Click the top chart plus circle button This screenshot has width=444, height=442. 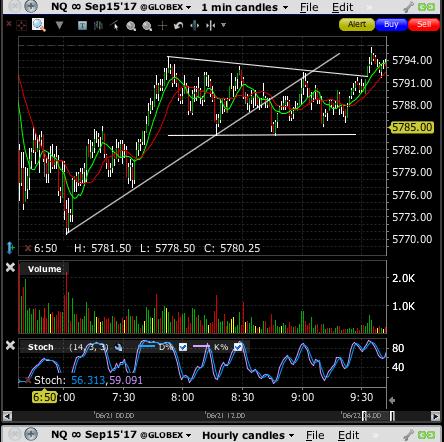[x=31, y=6]
